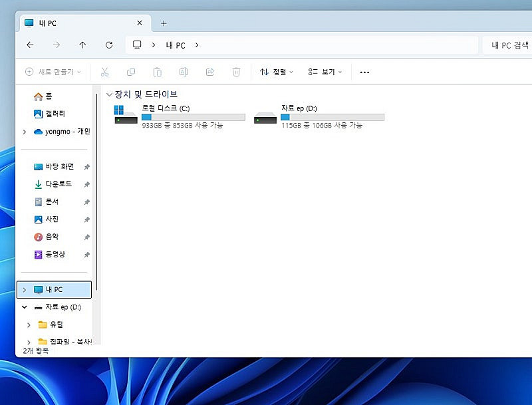Image resolution: width=532 pixels, height=405 pixels.
Task: Click the Cut scissors icon
Action: click(104, 72)
